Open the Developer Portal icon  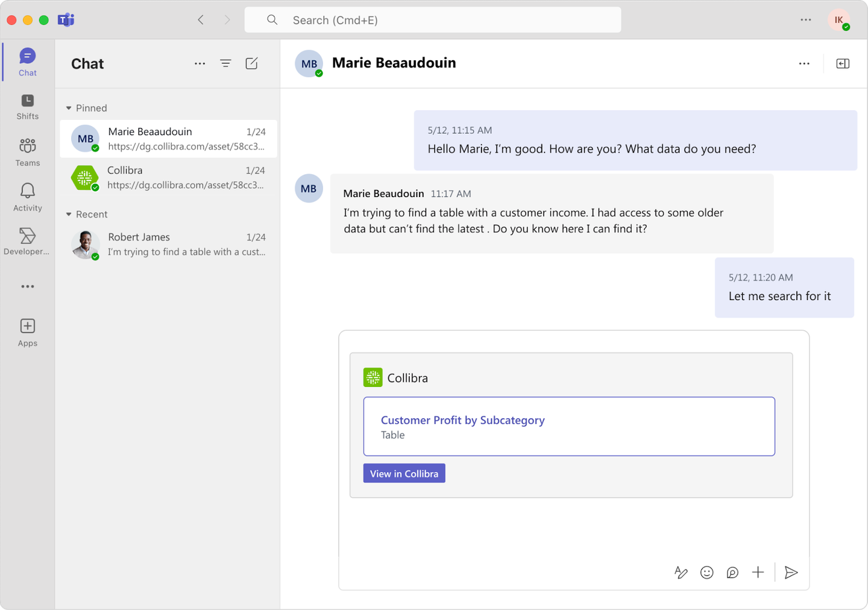tap(27, 237)
